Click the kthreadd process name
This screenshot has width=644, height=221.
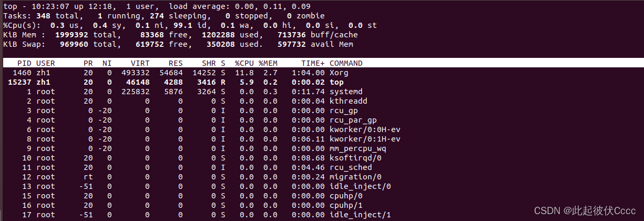(x=348, y=101)
